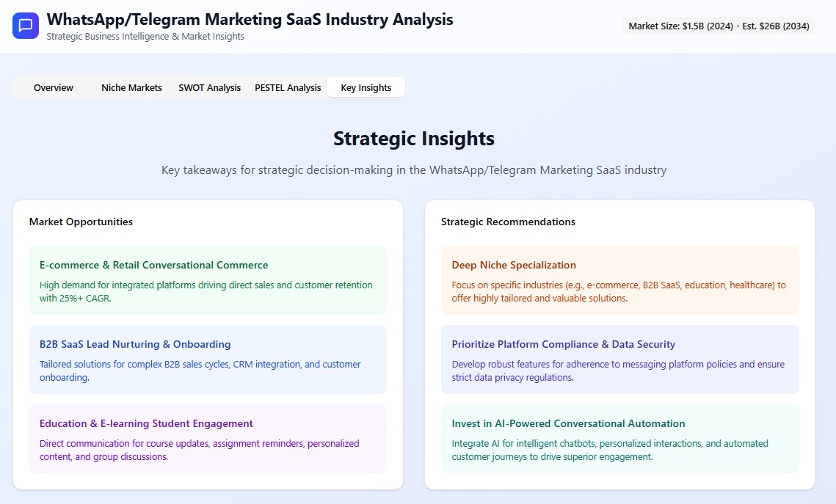The height and width of the screenshot is (504, 836).
Task: Click the 25%+ CAGR description text
Action: coord(206,291)
